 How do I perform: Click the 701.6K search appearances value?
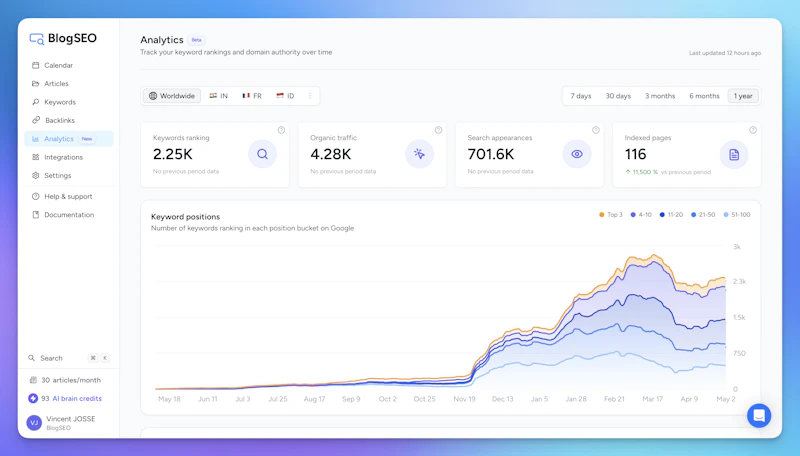491,154
